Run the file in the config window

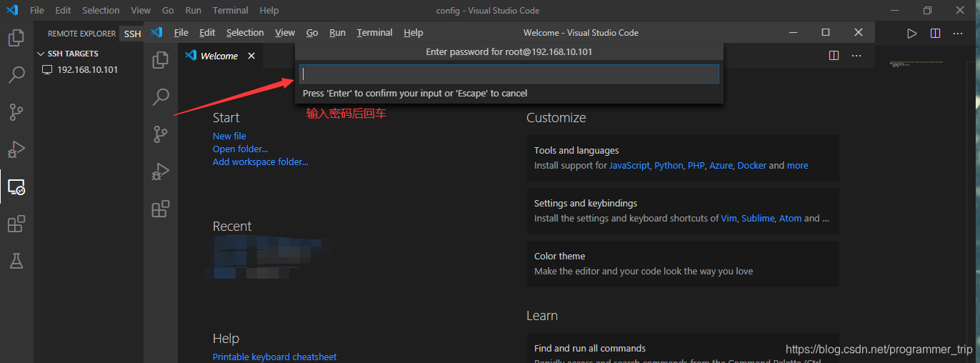(x=911, y=34)
